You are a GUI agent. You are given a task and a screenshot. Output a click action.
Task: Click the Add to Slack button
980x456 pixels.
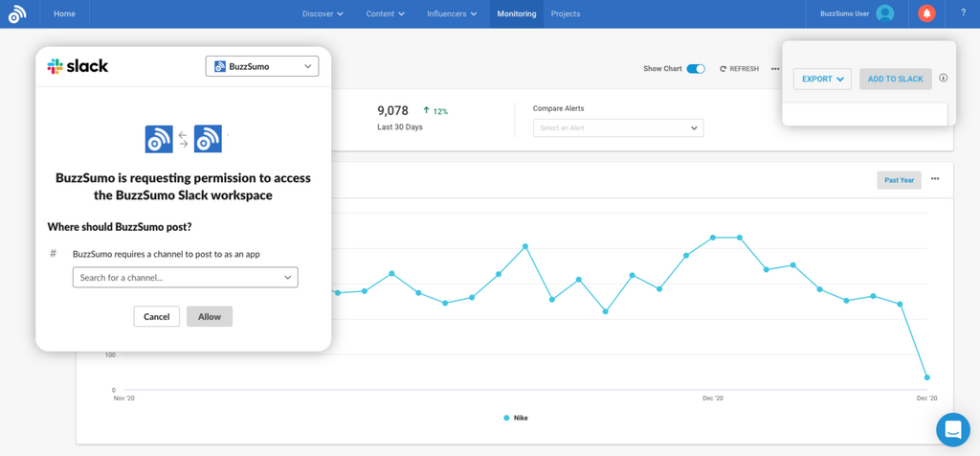(895, 79)
